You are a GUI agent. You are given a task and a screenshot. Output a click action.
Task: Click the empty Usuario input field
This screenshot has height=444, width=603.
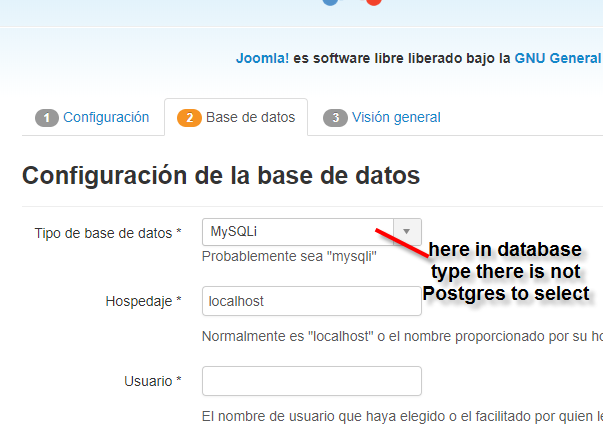click(311, 381)
